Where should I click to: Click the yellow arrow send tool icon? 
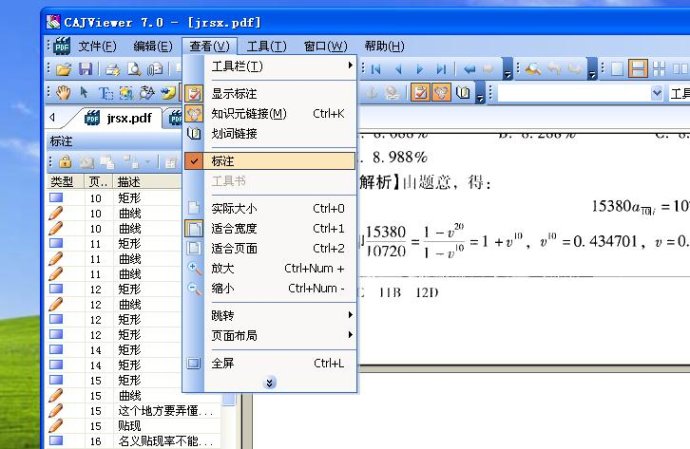168,93
